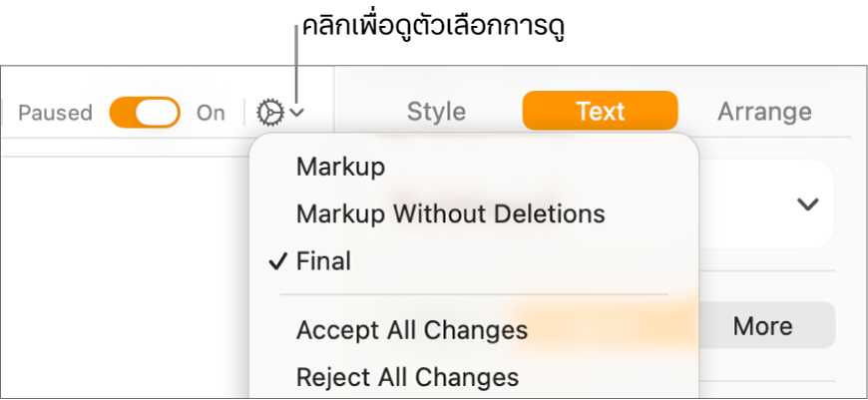The height and width of the screenshot is (400, 868).
Task: Click Reject All Changes
Action: coord(407,377)
